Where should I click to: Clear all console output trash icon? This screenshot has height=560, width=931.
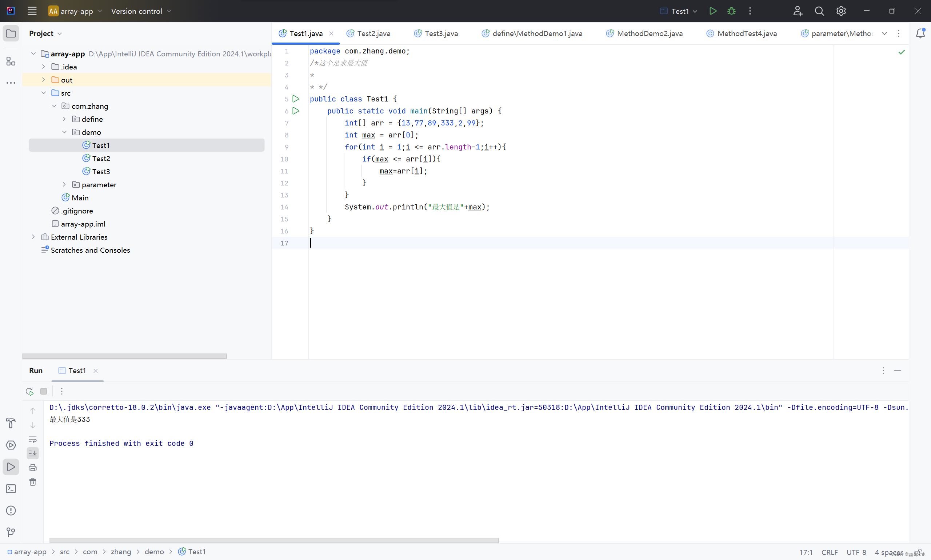tap(33, 482)
